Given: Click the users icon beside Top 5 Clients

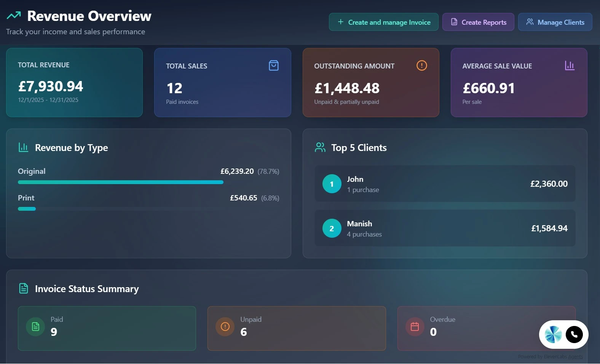Looking at the screenshot, I should pyautogui.click(x=320, y=147).
